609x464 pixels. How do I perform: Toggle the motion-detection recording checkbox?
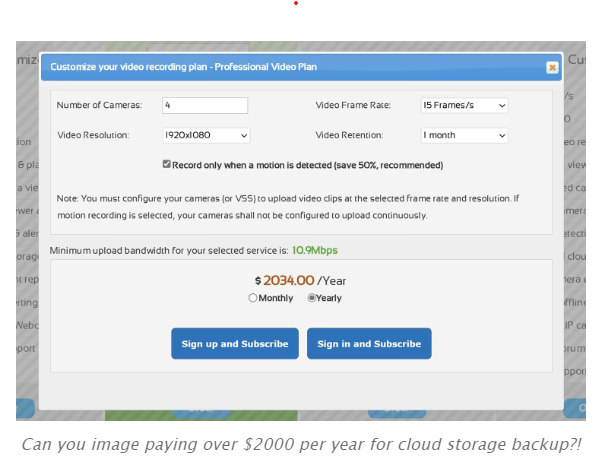[167, 164]
